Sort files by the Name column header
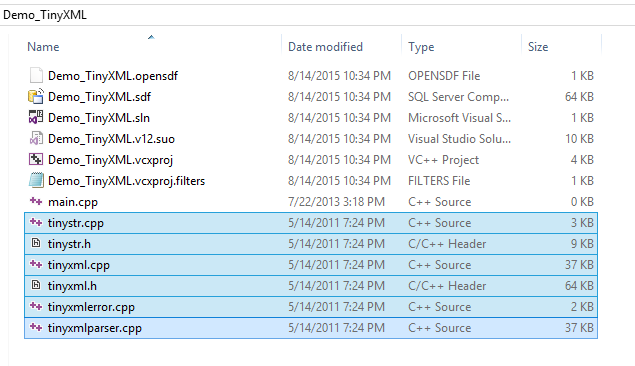 click(43, 47)
